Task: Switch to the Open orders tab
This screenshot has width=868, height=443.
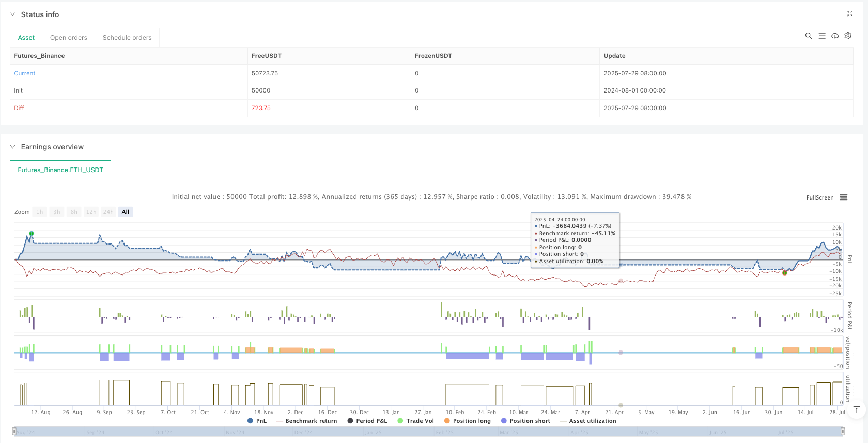Action: pyautogui.click(x=69, y=38)
